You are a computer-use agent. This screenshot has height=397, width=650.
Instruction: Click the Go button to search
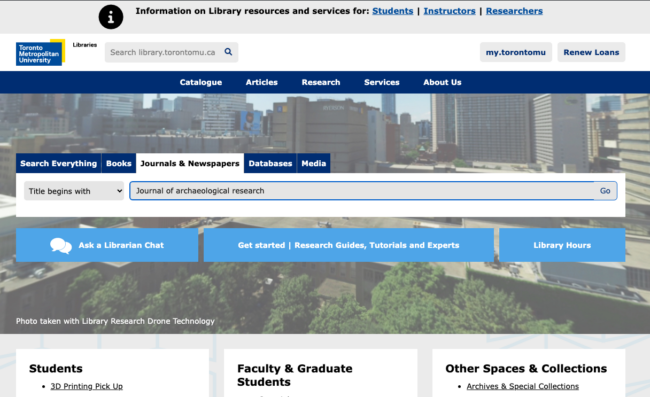click(605, 191)
